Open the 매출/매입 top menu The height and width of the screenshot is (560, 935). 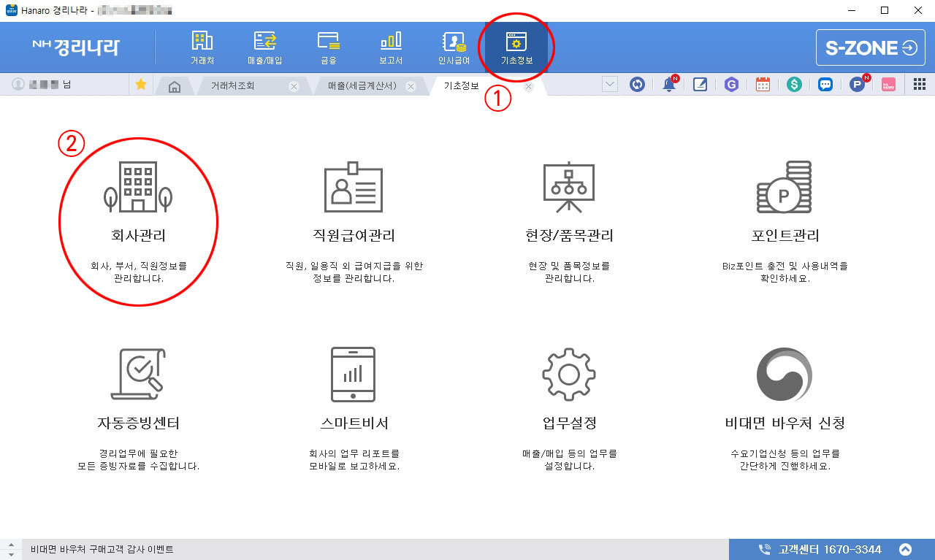click(x=264, y=47)
